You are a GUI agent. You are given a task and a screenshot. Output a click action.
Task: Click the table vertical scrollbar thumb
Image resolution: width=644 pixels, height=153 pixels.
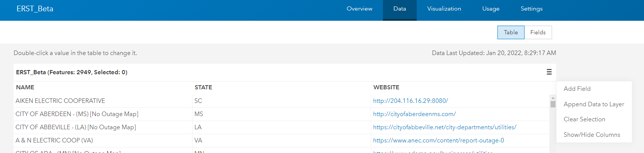(x=553, y=104)
